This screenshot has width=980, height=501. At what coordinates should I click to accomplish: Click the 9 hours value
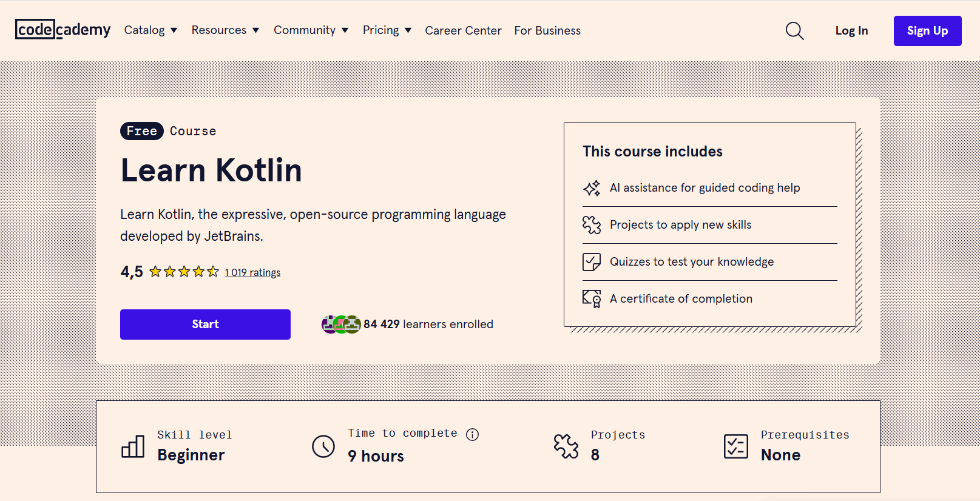376,456
